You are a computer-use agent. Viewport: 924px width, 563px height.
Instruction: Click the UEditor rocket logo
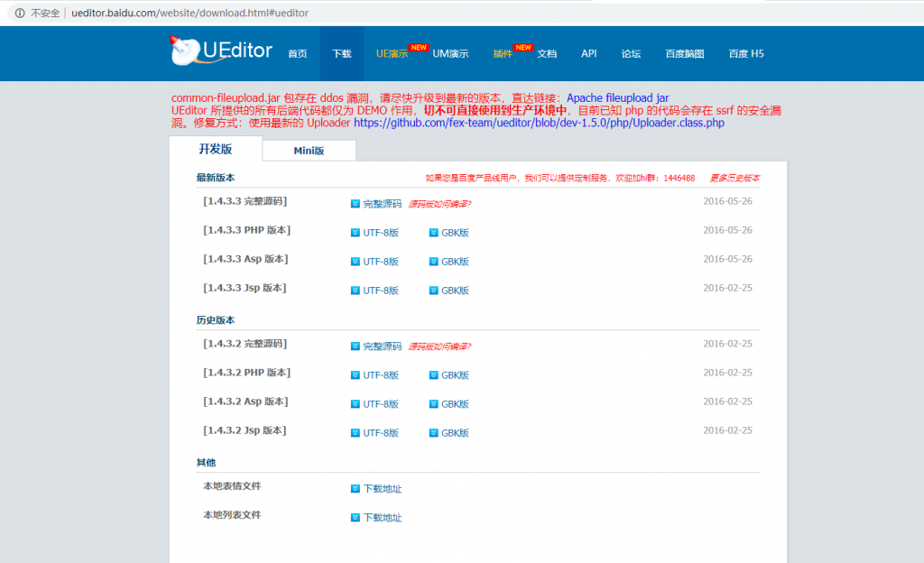(221, 51)
